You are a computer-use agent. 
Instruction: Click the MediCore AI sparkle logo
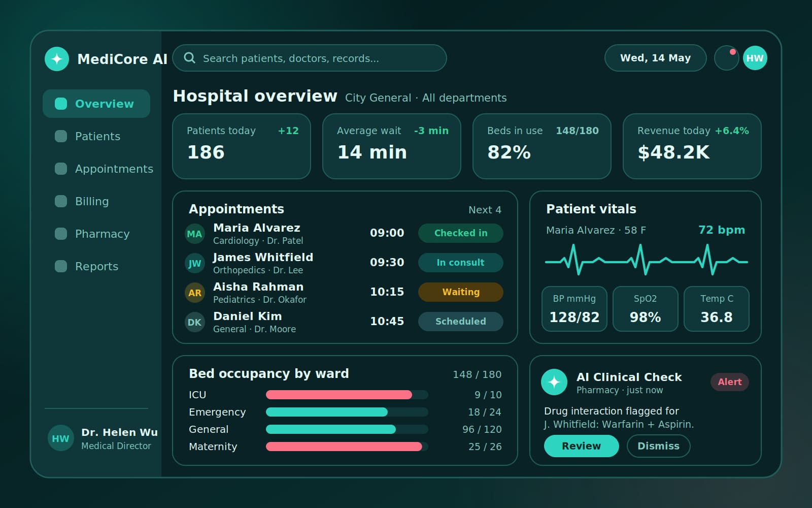[57, 59]
